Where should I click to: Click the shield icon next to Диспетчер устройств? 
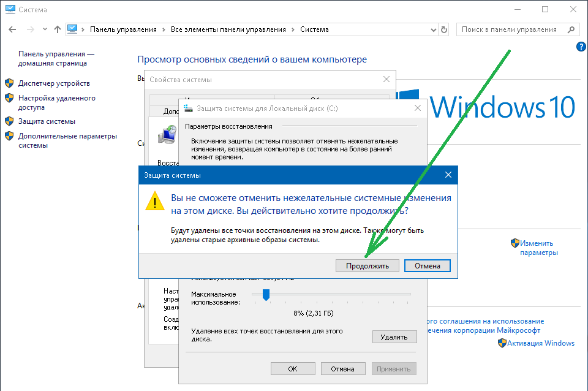click(x=9, y=83)
